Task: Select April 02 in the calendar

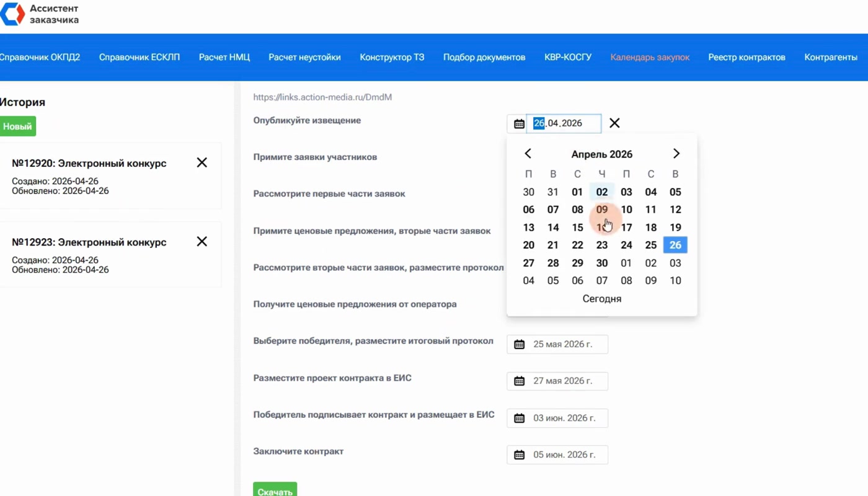Action: pos(602,192)
